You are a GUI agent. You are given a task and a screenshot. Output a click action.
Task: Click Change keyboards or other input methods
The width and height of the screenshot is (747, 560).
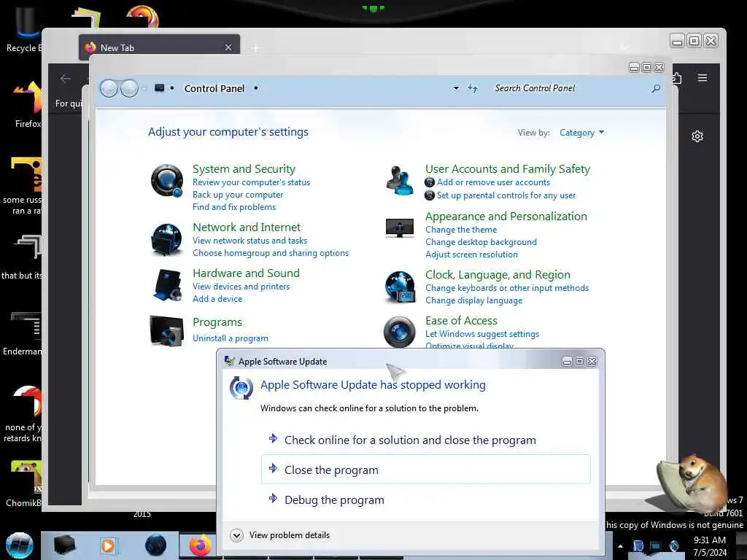pyautogui.click(x=507, y=288)
